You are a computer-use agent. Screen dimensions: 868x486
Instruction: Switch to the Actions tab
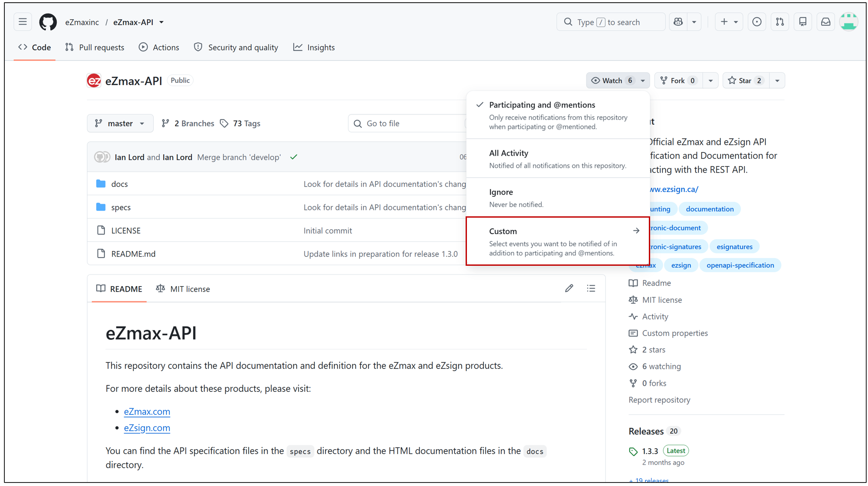pyautogui.click(x=159, y=47)
